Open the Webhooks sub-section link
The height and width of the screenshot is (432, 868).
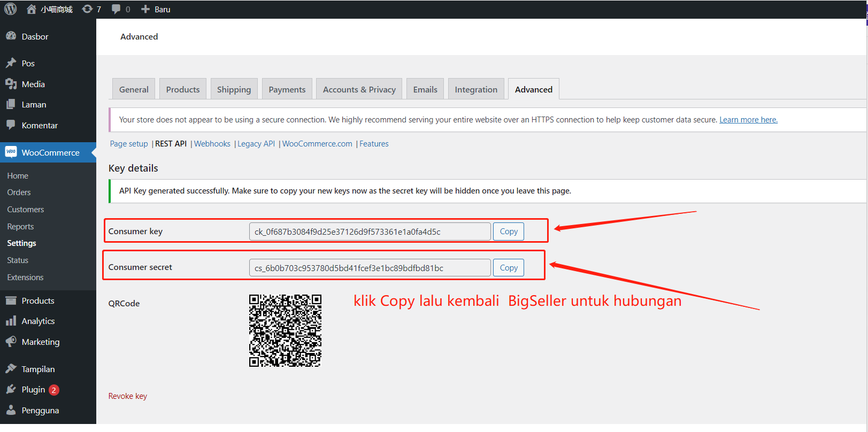(212, 144)
